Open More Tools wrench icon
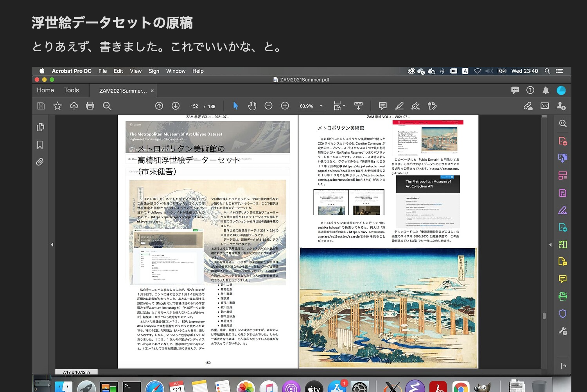Image resolution: width=587 pixels, height=392 pixels. click(563, 331)
